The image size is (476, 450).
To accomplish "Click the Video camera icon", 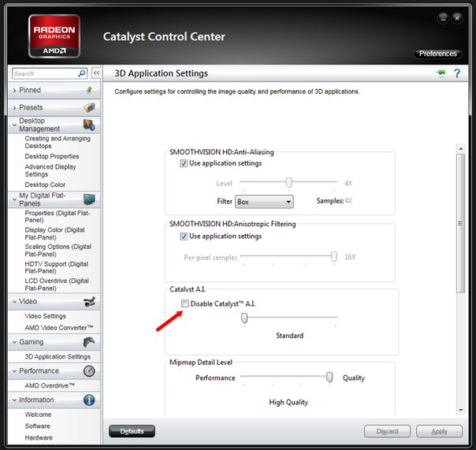I will point(89,301).
